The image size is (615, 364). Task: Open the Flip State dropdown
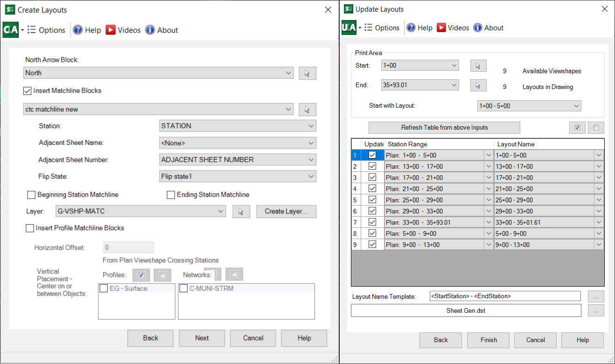(x=238, y=177)
